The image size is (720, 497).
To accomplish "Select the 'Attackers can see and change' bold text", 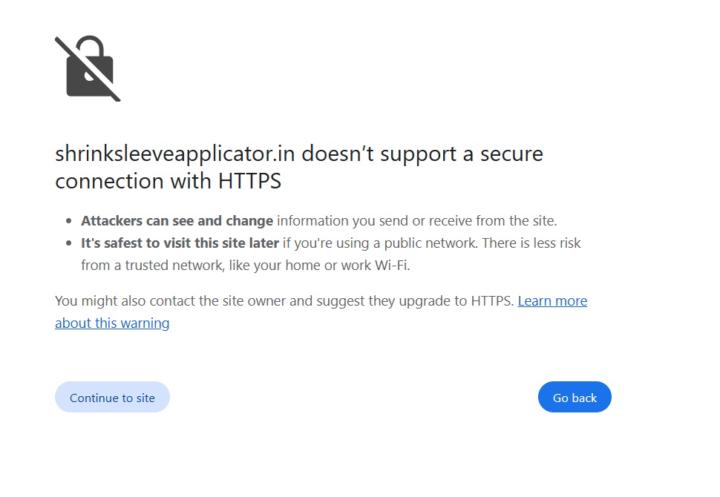I will [176, 220].
